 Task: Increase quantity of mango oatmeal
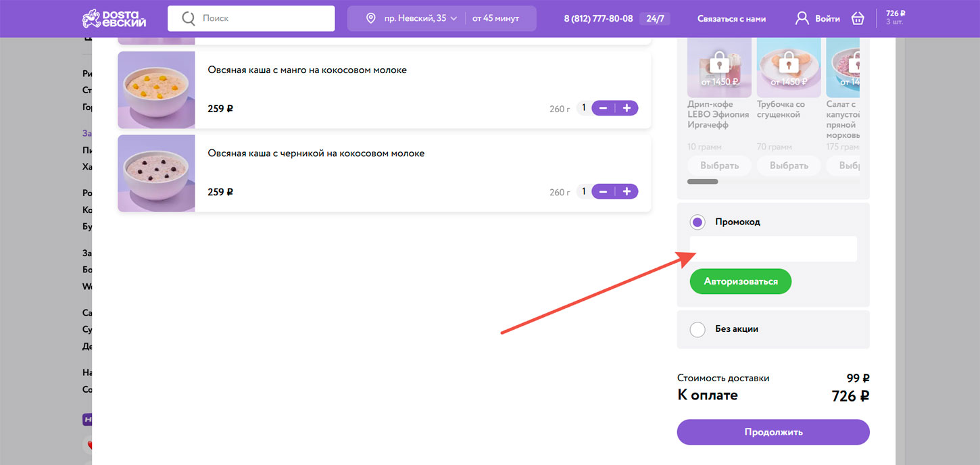pos(627,108)
